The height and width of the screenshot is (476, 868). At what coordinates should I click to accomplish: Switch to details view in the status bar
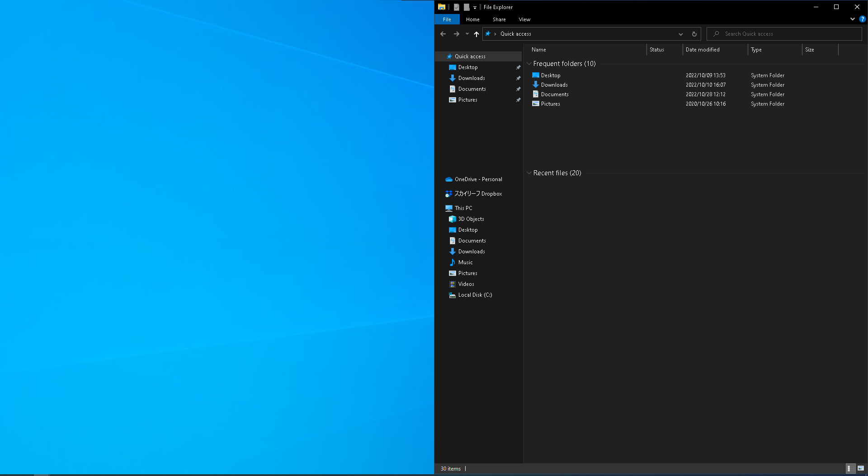point(849,468)
